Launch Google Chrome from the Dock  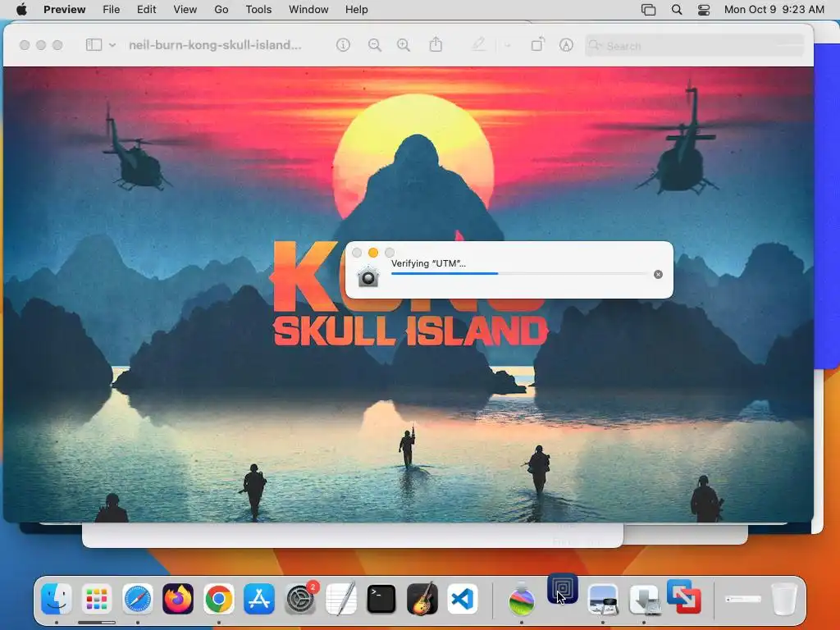[x=218, y=598]
